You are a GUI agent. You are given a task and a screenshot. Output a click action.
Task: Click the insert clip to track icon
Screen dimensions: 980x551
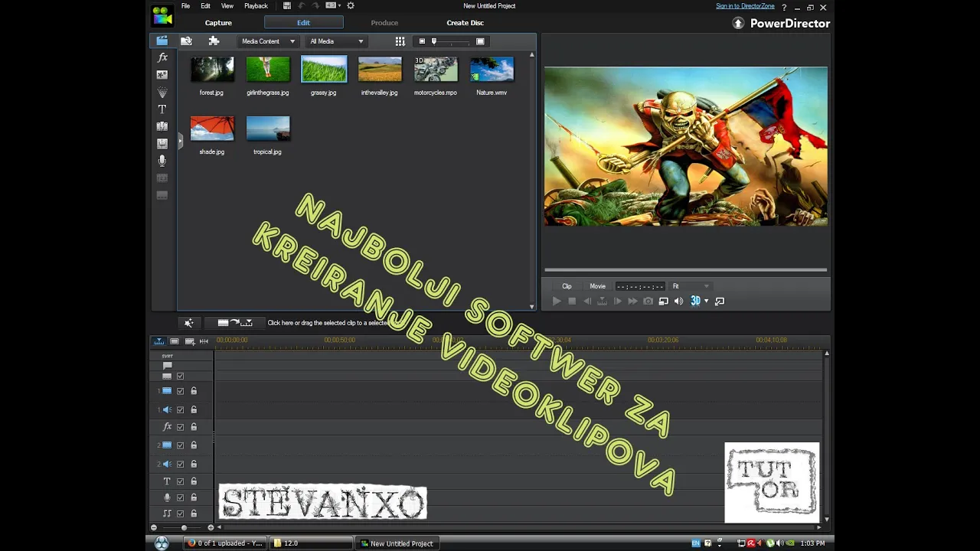click(235, 323)
